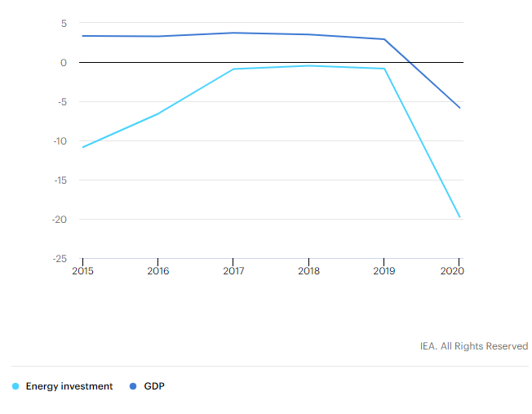The height and width of the screenshot is (414, 532).
Task: Toggle the Energy investment series label
Action: (x=69, y=386)
